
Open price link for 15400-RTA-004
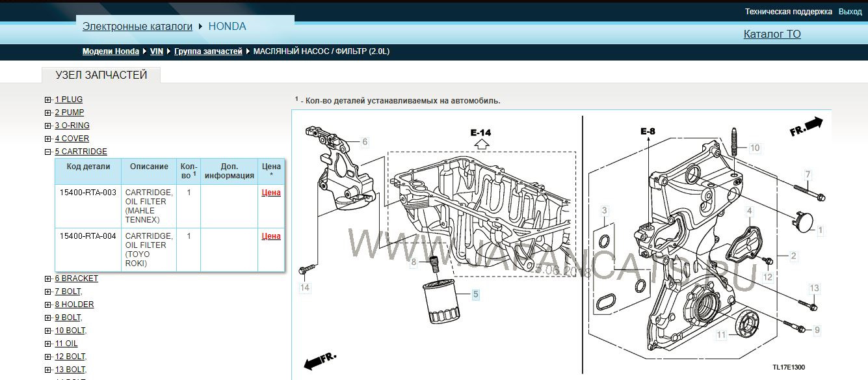[x=270, y=236]
